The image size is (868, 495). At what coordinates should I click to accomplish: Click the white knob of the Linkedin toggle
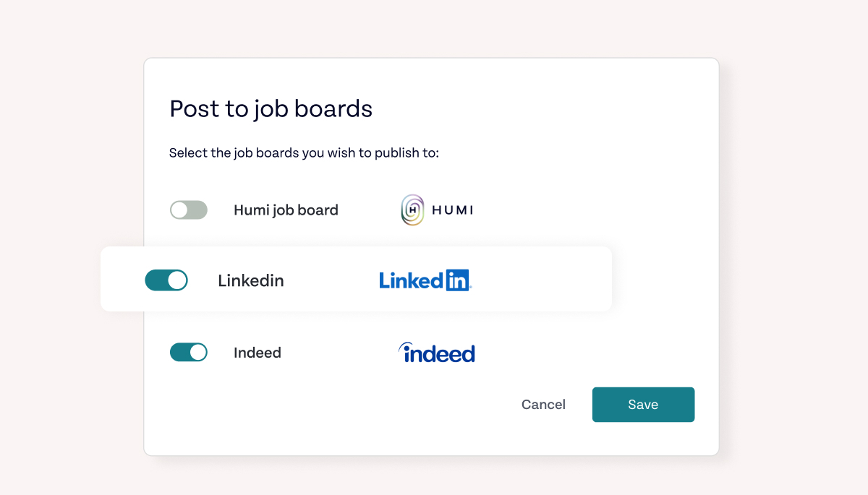(x=176, y=280)
